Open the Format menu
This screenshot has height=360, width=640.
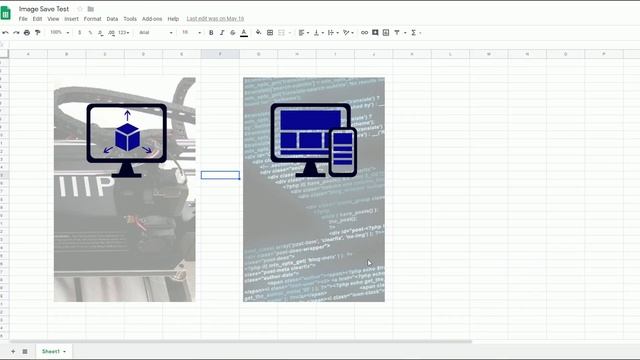click(x=92, y=19)
